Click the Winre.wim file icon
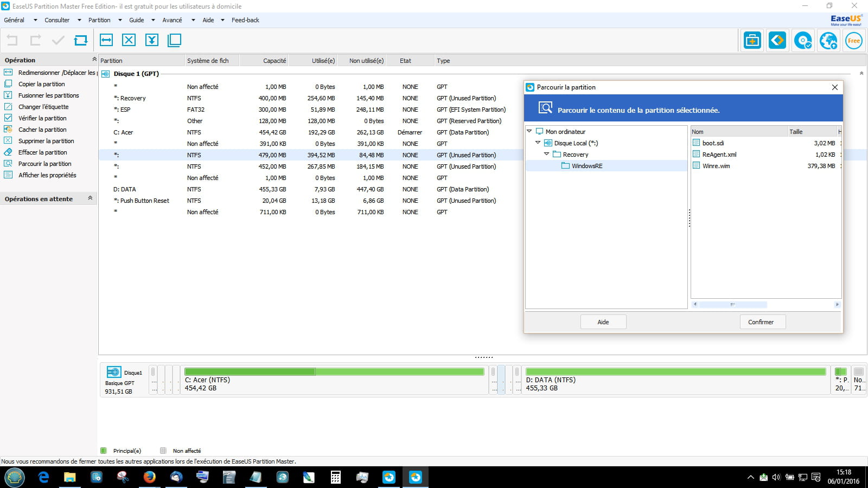 tap(696, 166)
